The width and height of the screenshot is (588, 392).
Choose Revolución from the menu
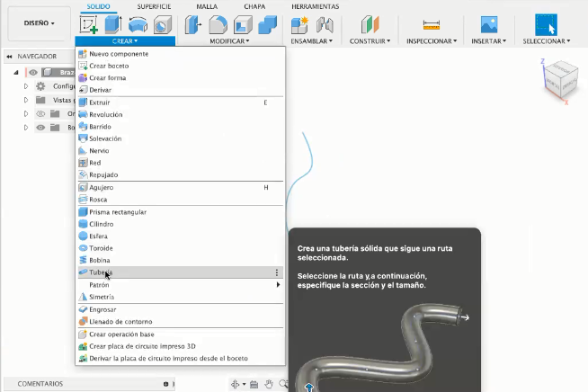181,114
